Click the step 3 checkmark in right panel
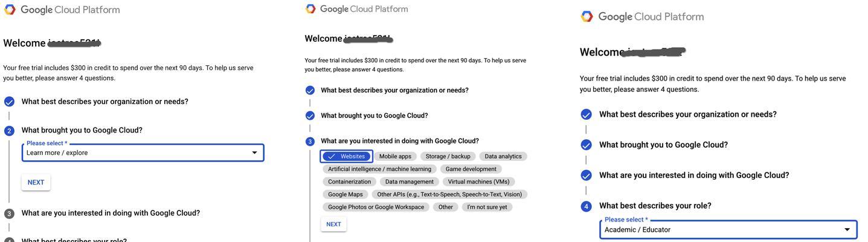Viewport: 868px width, 242px height. pos(586,175)
